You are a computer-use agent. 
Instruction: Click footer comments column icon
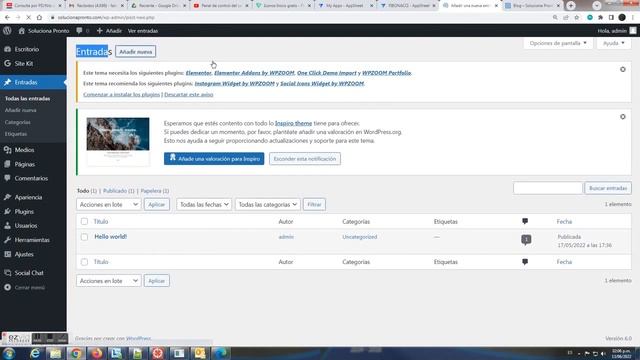click(x=525, y=262)
